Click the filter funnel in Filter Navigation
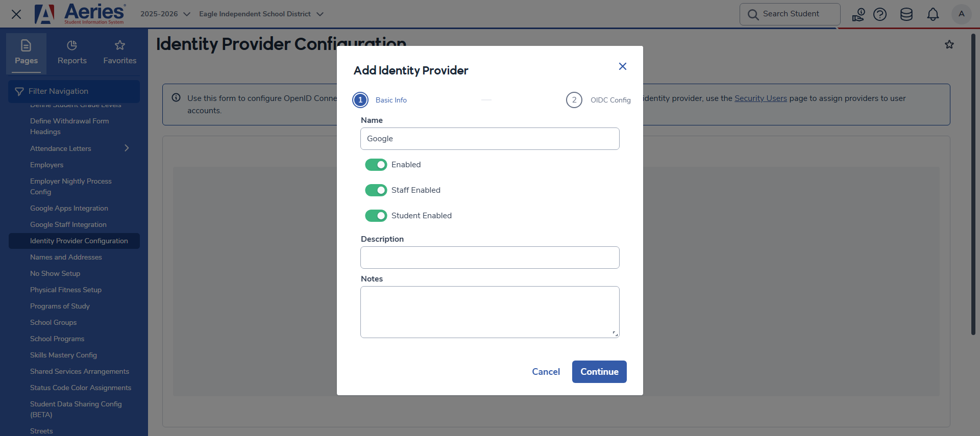980x436 pixels. [x=19, y=91]
